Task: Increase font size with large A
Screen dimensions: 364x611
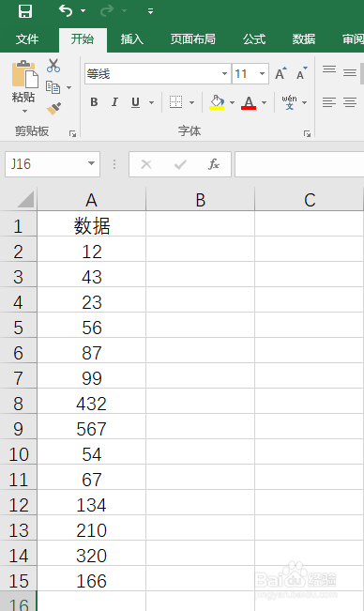Action: [x=281, y=73]
